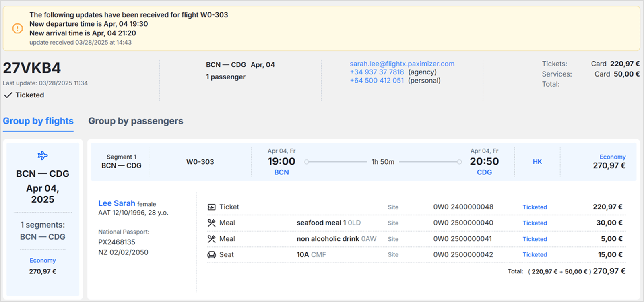Click the 220,97 € ticket row price
Screen dimensions: 644x302
coord(607,207)
